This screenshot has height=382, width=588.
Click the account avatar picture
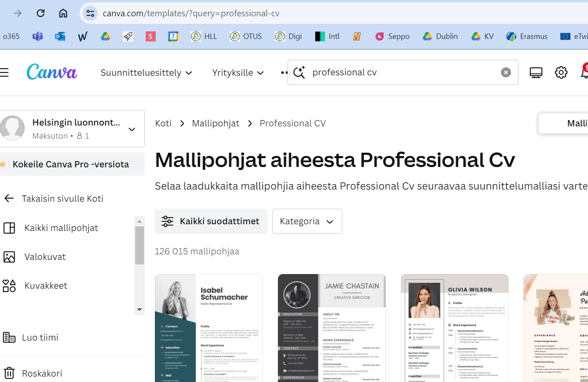(13, 128)
